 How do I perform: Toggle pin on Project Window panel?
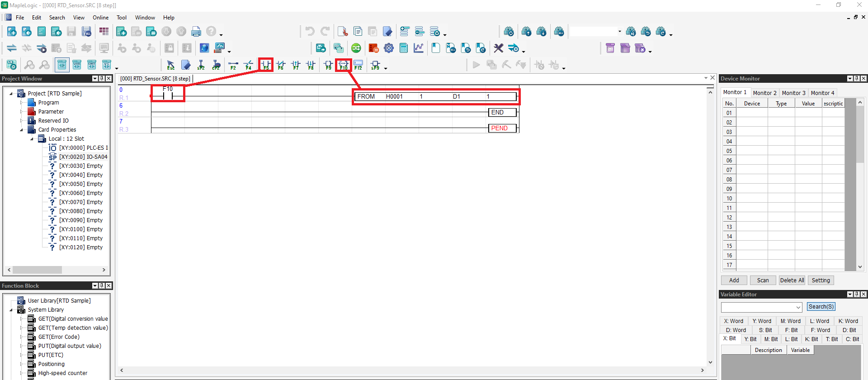point(102,78)
